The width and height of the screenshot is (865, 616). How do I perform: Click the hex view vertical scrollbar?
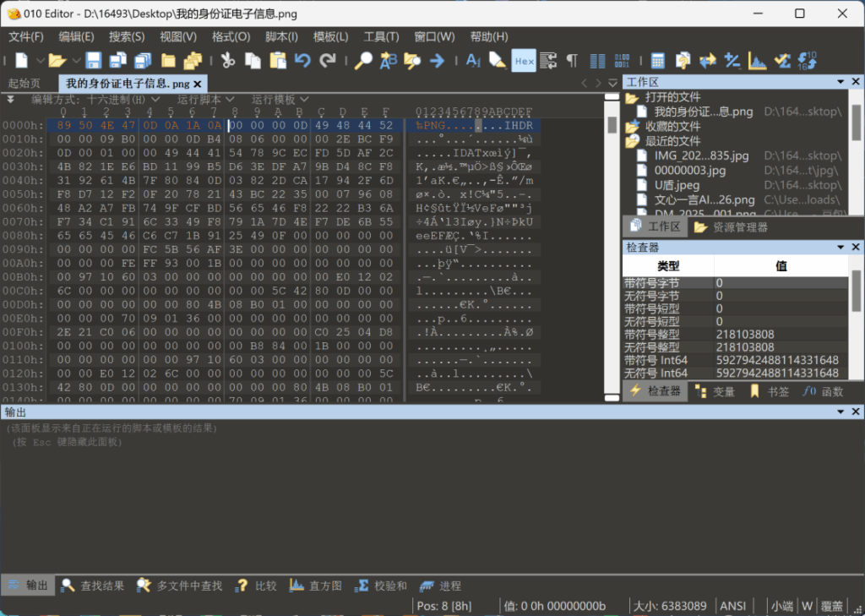612,253
